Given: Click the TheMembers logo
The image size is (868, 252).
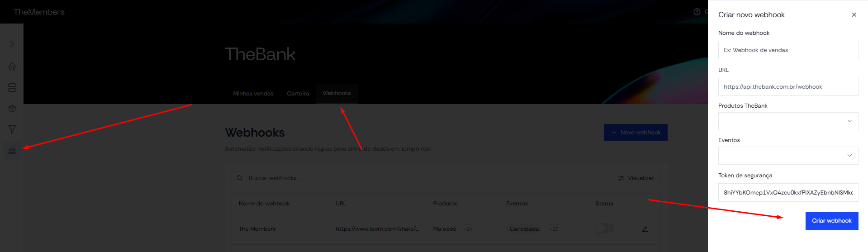Looking at the screenshot, I should point(39,12).
